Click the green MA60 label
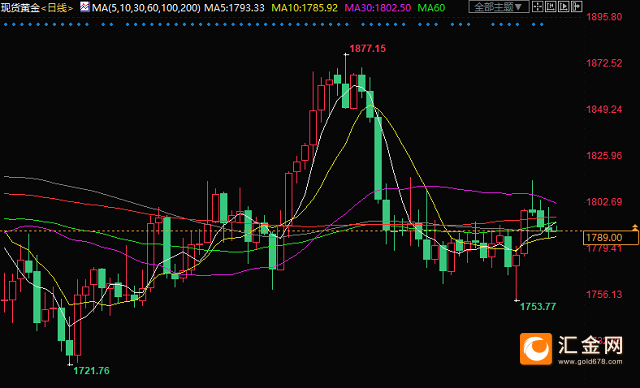 click(x=431, y=8)
